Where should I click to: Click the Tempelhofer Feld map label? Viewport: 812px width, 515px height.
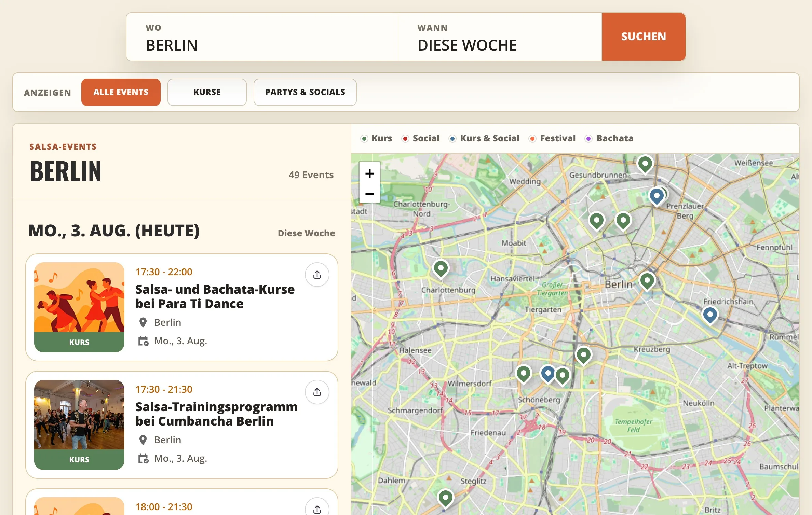[633, 426]
